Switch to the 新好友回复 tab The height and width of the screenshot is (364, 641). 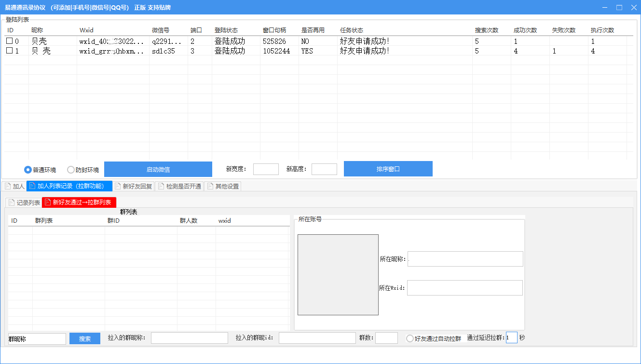tap(134, 186)
